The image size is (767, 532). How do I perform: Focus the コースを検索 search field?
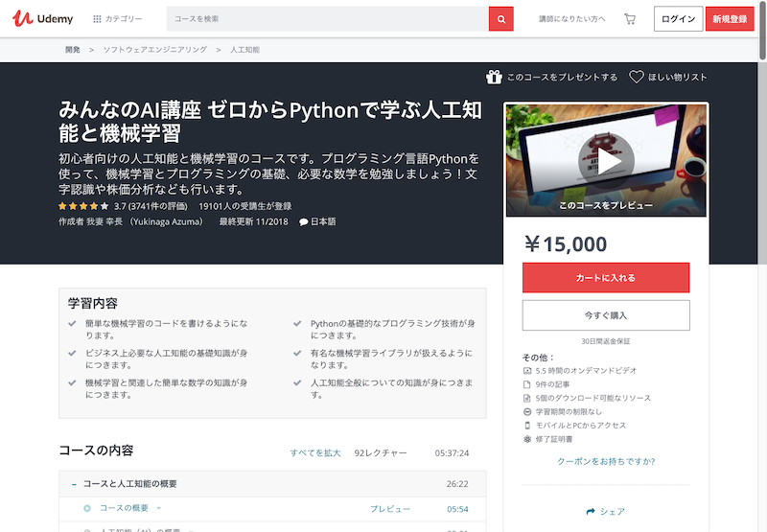(327, 18)
